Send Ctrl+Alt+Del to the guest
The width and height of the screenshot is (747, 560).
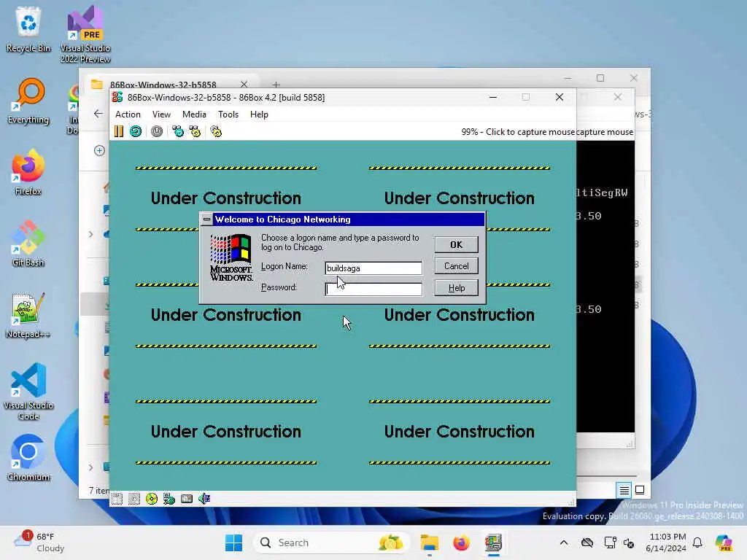[x=178, y=131]
